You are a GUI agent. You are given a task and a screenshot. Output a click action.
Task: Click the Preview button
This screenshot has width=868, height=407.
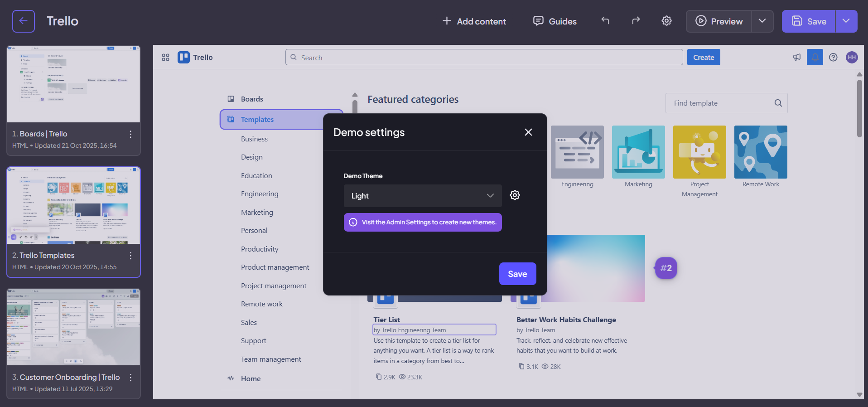tap(719, 21)
